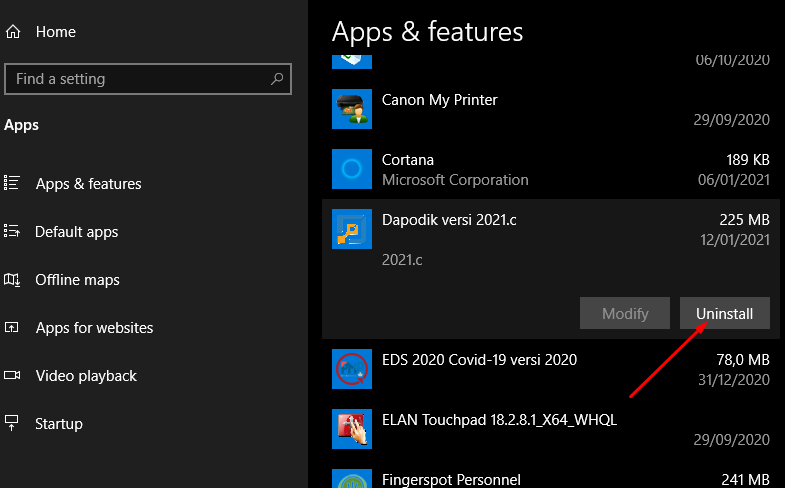Click the Dapodik versi 2021.c app icon

[352, 229]
